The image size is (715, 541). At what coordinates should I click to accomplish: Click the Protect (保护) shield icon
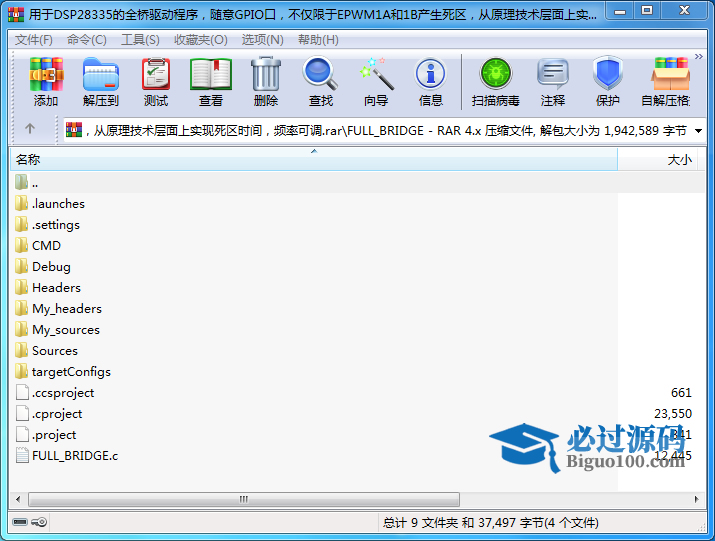pyautogui.click(x=608, y=73)
